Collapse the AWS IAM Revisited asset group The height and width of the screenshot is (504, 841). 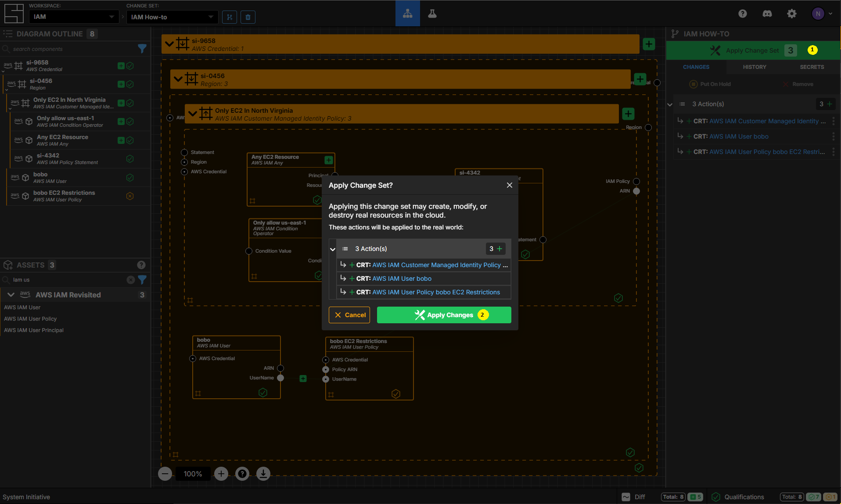tap(11, 295)
